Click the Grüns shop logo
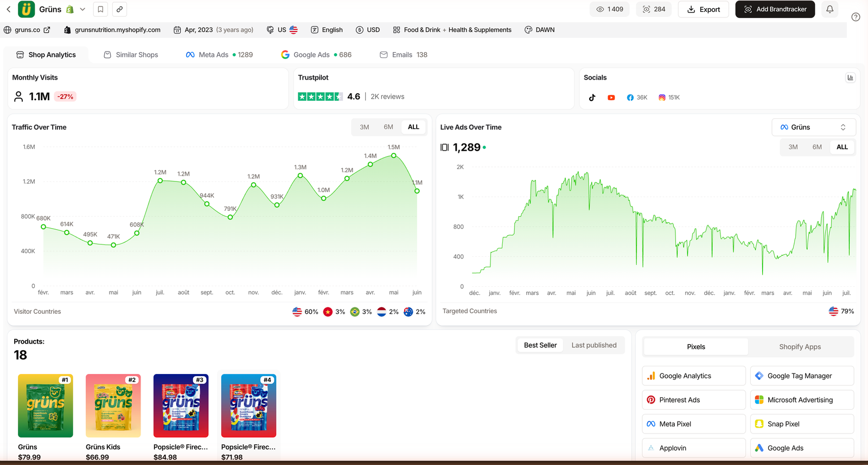Screen dimensions: 868x465 pyautogui.click(x=26, y=9)
